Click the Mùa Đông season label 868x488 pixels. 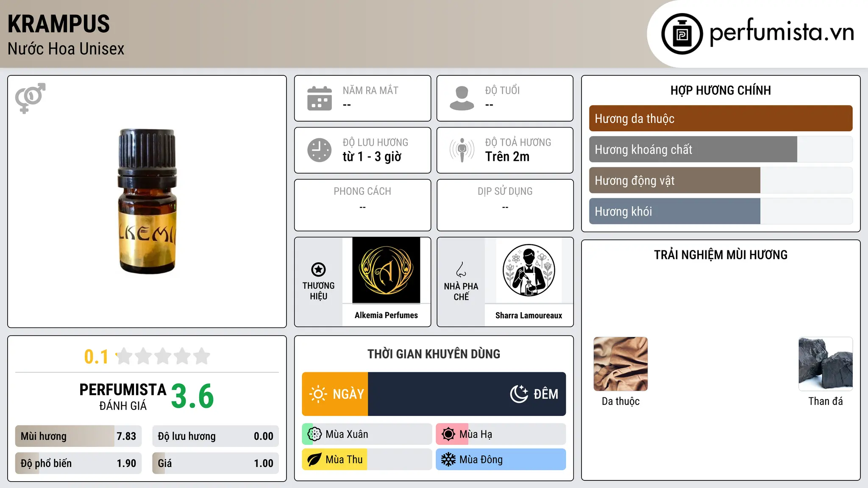point(481,460)
